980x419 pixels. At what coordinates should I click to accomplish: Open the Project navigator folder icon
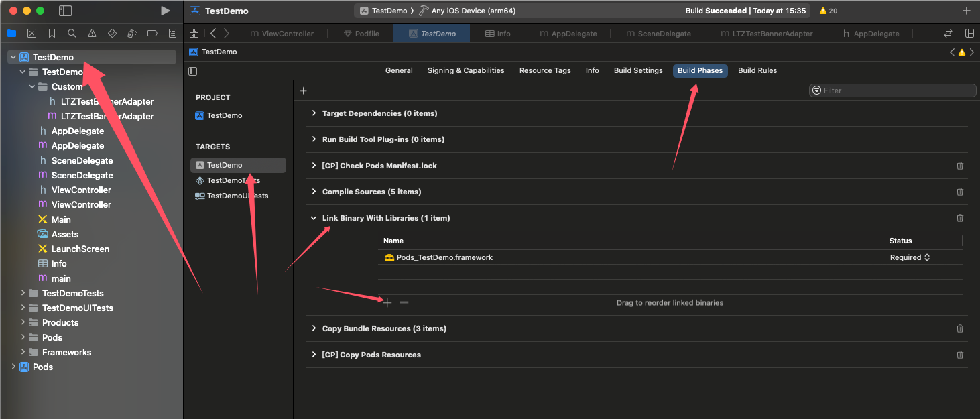click(x=11, y=33)
